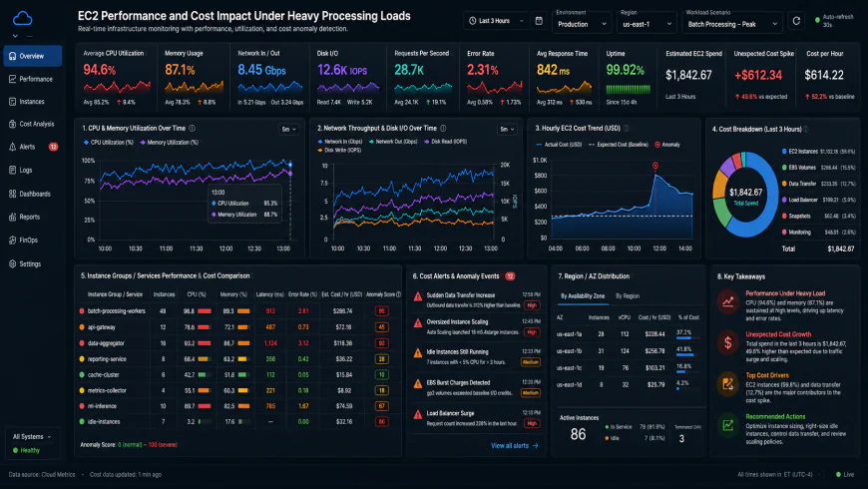The image size is (868, 489).
Task: Open the Environment Production dropdown
Action: click(x=582, y=24)
